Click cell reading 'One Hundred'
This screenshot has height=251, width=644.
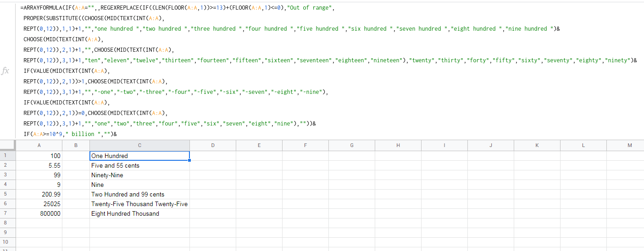(139, 156)
